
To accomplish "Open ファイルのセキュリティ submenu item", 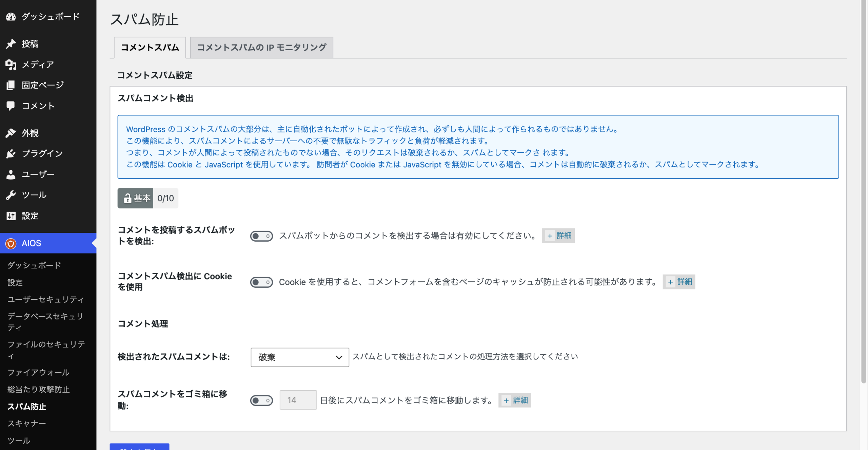I will (46, 350).
